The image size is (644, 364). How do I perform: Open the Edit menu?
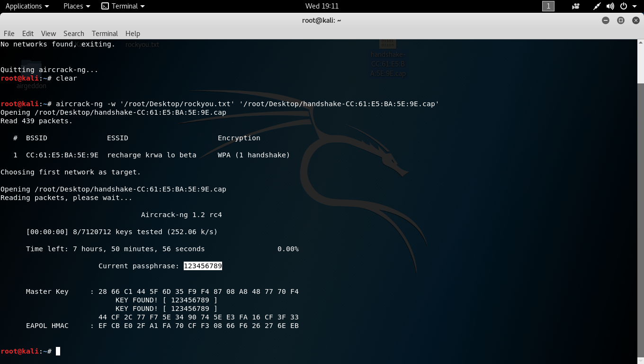pos(28,34)
